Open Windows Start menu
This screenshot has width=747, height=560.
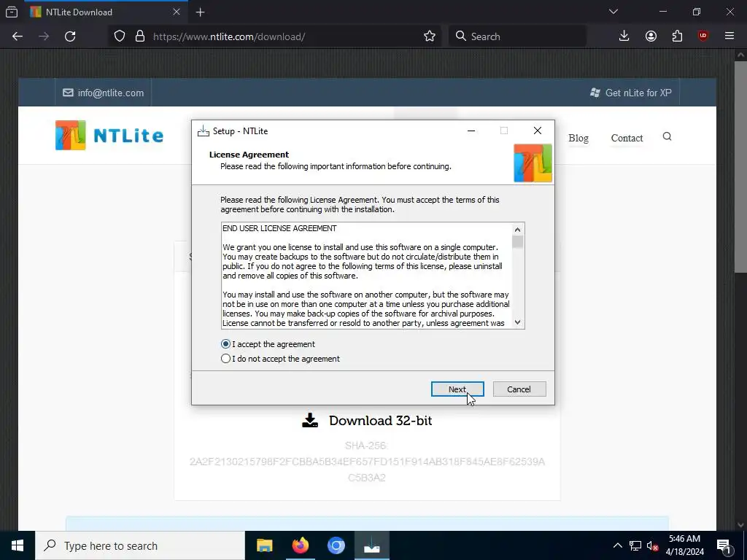pos(18,545)
